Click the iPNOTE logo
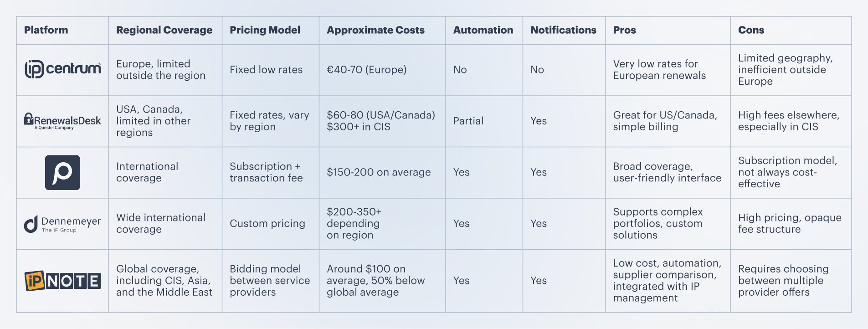The height and width of the screenshot is (329, 868). [62, 281]
